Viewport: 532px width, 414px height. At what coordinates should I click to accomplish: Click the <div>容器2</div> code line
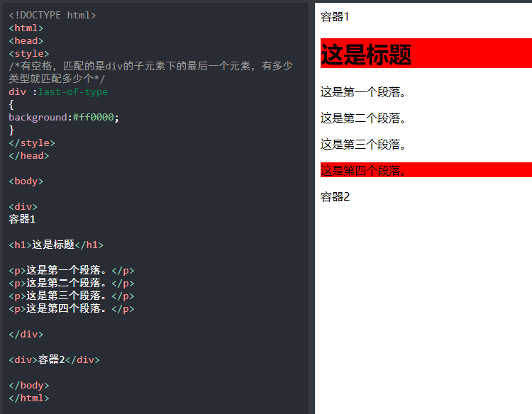click(x=55, y=359)
